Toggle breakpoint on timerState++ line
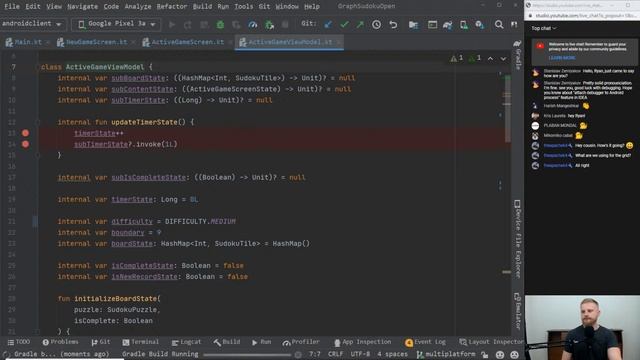The image size is (640, 360). point(25,133)
